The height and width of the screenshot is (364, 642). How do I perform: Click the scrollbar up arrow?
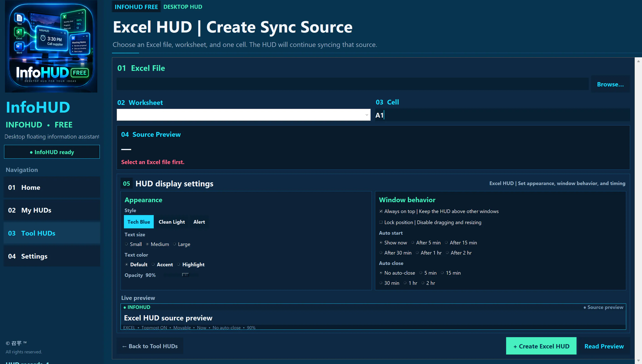point(638,61)
